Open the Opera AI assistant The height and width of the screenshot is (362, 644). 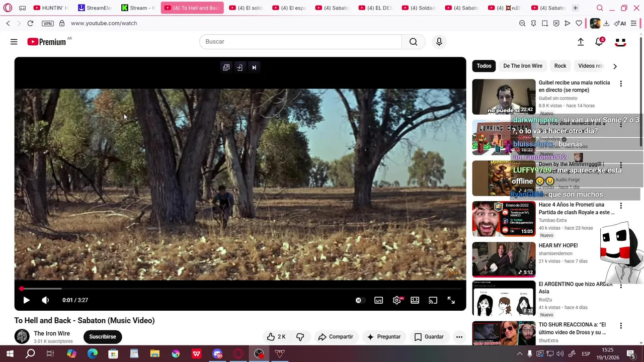620,23
